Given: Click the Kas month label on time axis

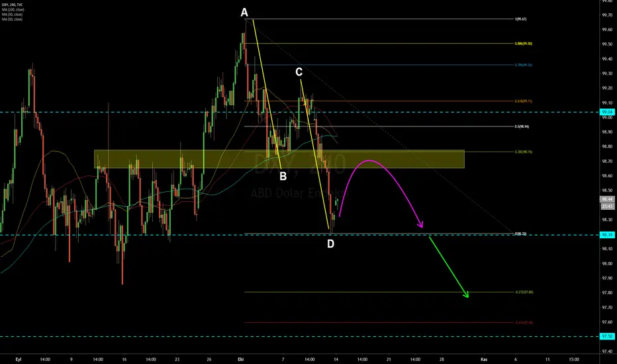Looking at the screenshot, I should [x=484, y=359].
